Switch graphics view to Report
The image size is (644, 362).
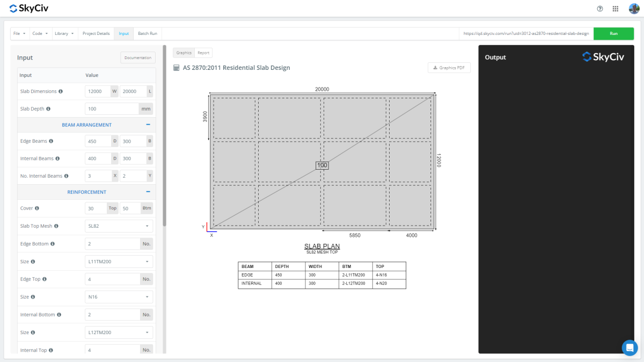point(203,53)
